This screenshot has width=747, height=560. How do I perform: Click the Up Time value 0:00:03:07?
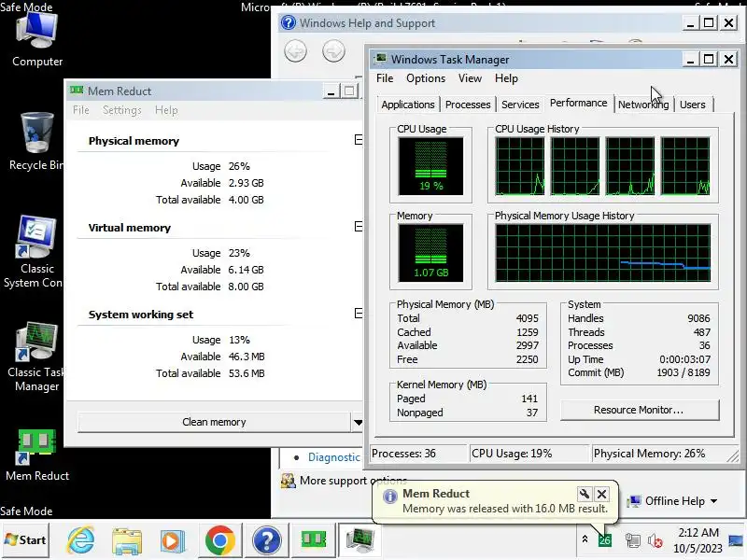[x=684, y=359]
